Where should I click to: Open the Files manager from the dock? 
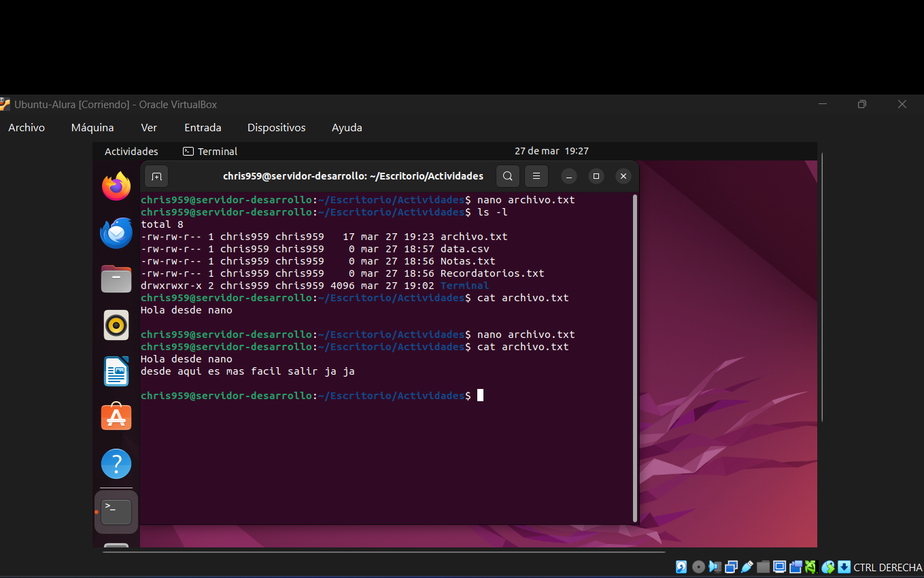tap(116, 279)
